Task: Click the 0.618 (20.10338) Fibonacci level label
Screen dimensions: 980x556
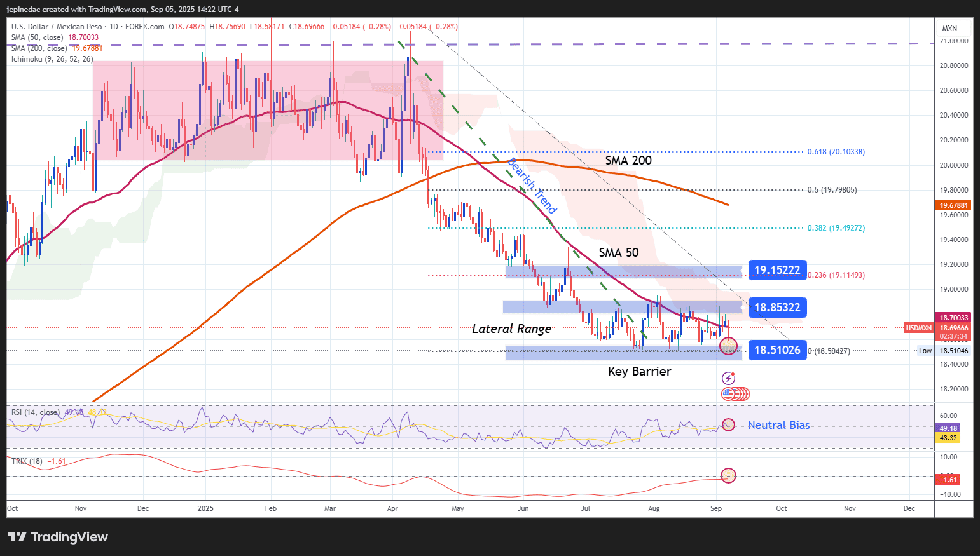Action: click(x=836, y=151)
